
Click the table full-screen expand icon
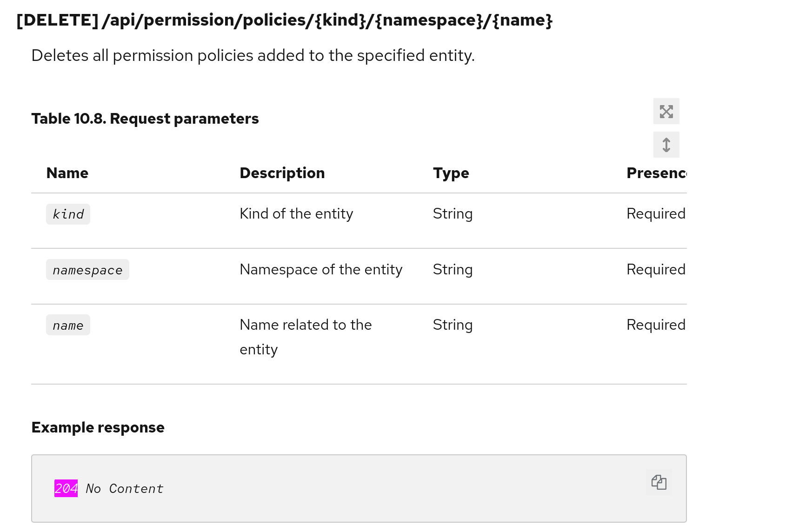(666, 112)
